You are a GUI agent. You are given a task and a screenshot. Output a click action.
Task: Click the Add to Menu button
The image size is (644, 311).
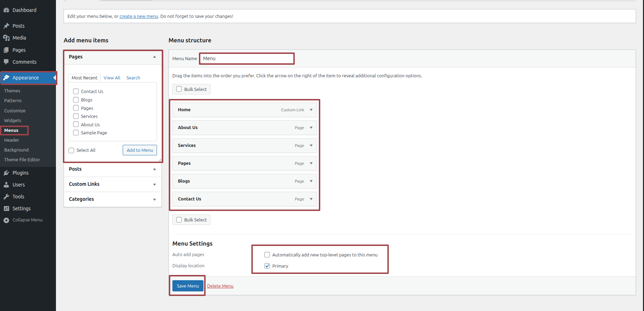[x=140, y=150]
